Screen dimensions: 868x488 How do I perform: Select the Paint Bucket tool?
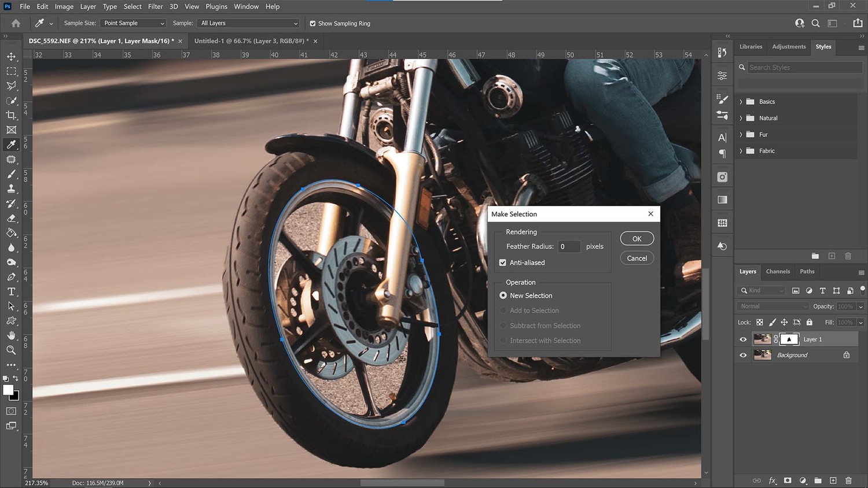(x=11, y=232)
